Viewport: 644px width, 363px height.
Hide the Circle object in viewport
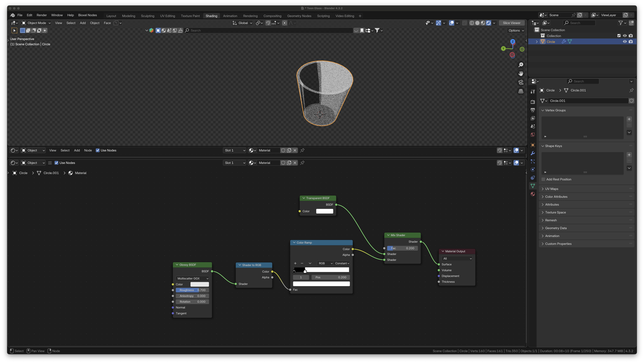pyautogui.click(x=625, y=42)
